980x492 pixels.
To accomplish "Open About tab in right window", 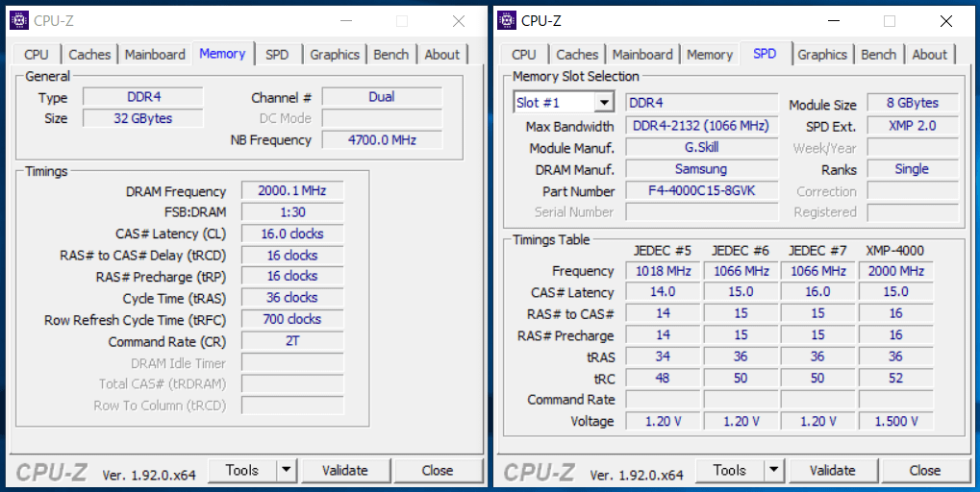I will tap(929, 55).
